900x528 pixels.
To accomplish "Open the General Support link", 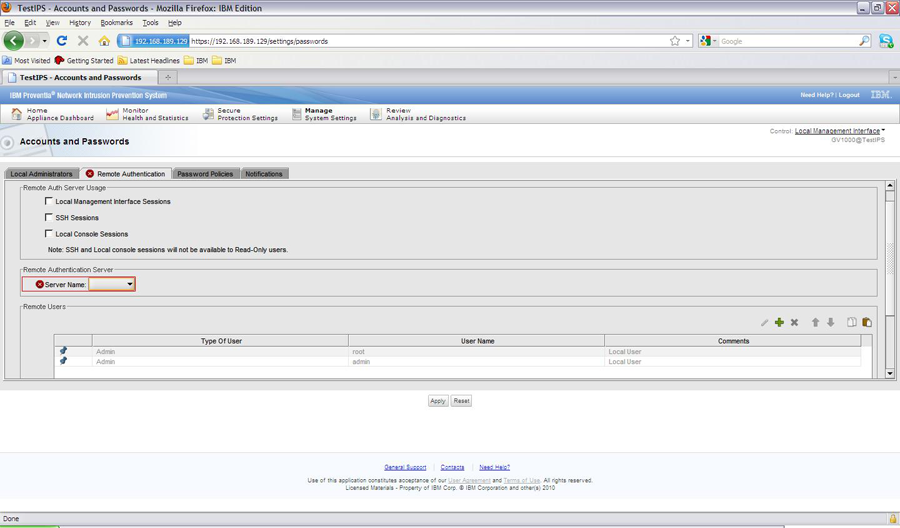I will click(x=405, y=467).
